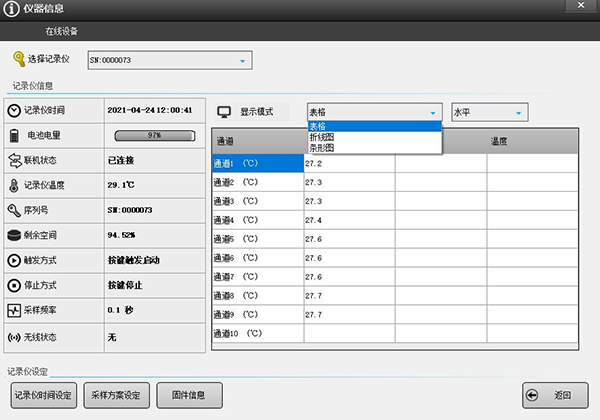
Task: Click the key icon beside 选择记录仪
Action: pos(19,59)
